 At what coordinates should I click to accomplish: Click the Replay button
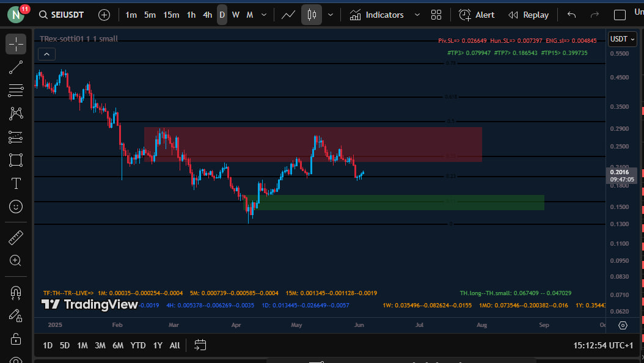[x=529, y=15]
